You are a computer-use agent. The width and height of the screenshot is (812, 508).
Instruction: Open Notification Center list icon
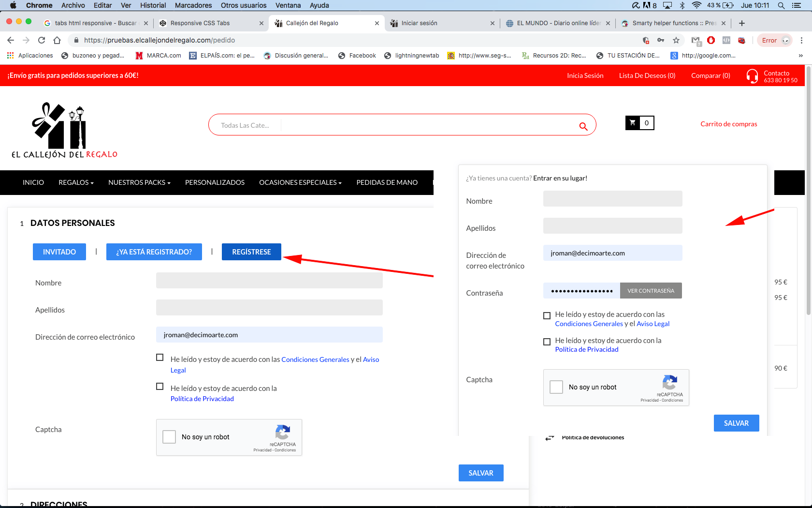(797, 5)
